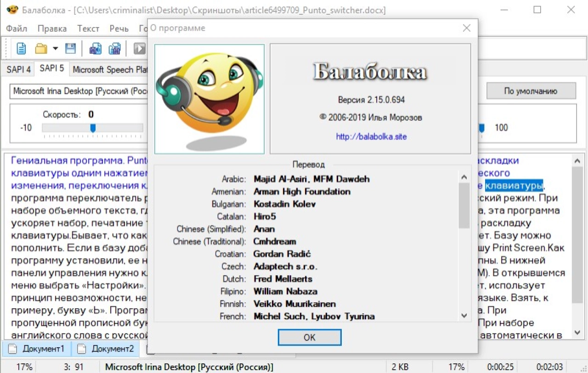588x373 pixels.
Task: Click status bar total time 0:02:03
Action: pos(548,367)
